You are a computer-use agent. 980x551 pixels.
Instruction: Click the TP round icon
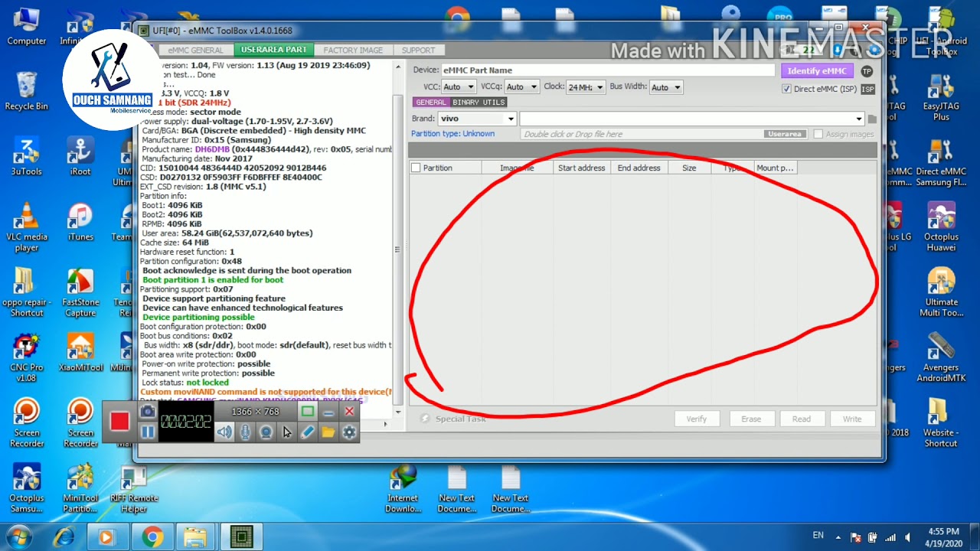(867, 71)
